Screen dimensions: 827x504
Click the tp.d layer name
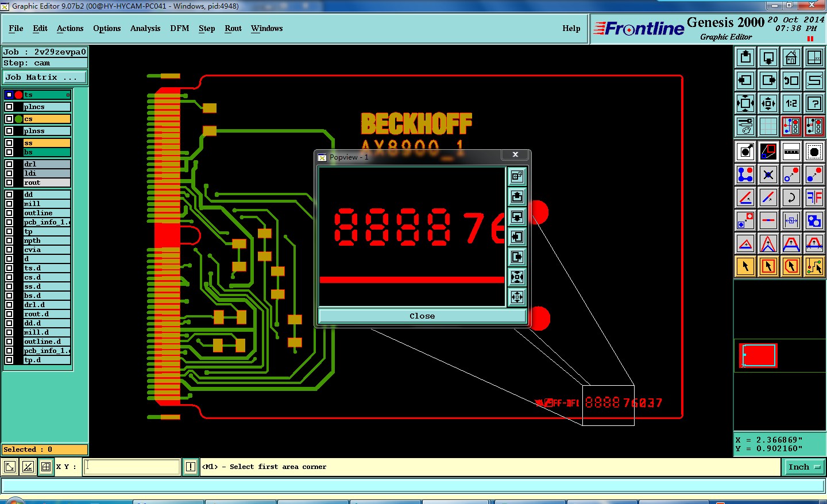tap(47, 360)
